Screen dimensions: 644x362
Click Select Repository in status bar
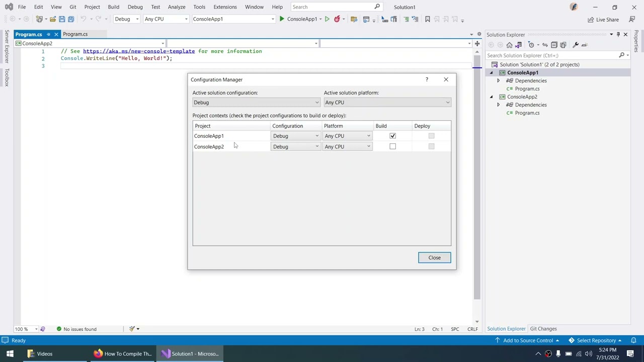[x=595, y=340]
